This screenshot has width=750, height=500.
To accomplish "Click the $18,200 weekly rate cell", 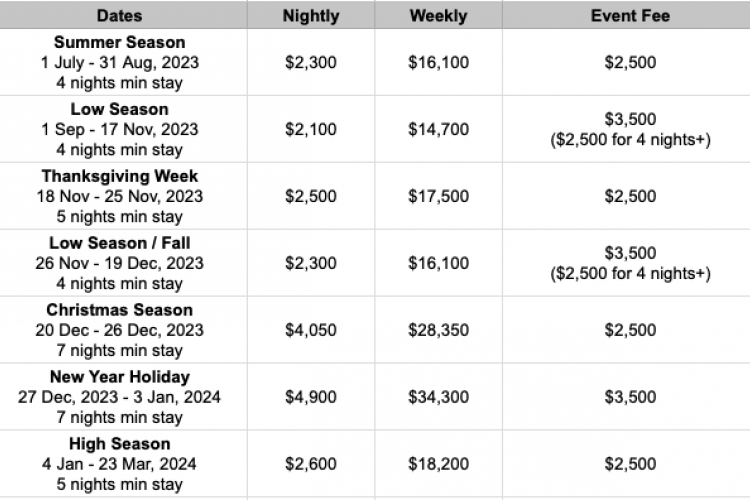I will coord(438,464).
